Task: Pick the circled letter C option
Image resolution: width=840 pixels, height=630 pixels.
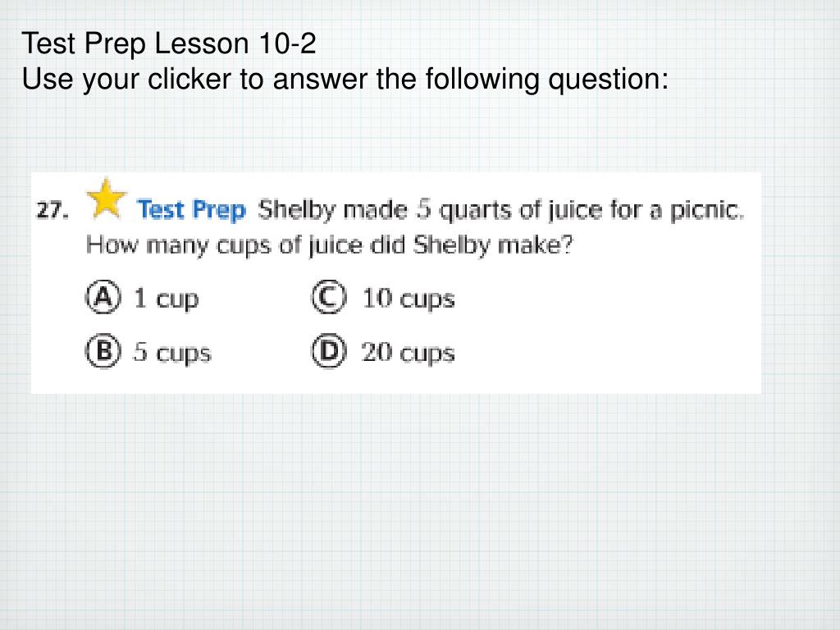Action: [x=329, y=297]
